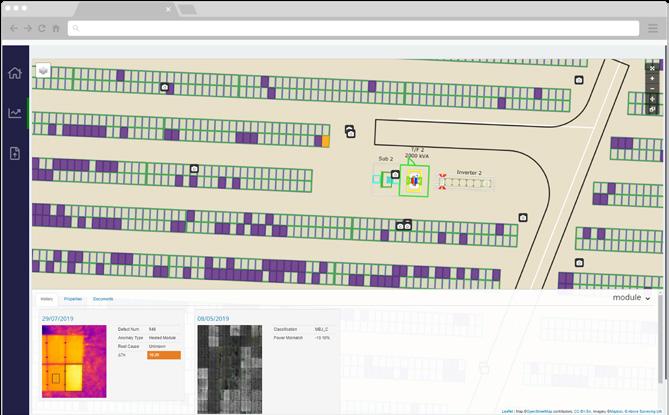This screenshot has height=415, width=669.
Task: Close the active browser tab
Action: 168,9
